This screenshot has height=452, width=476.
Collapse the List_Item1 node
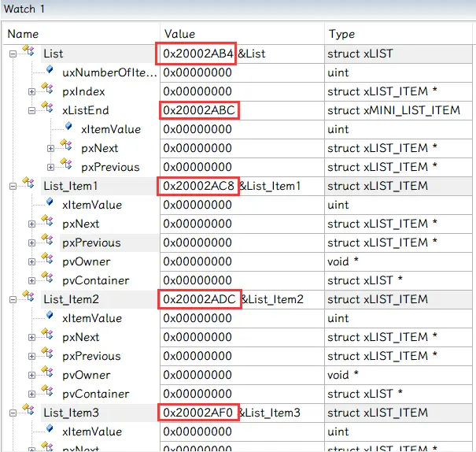13,186
